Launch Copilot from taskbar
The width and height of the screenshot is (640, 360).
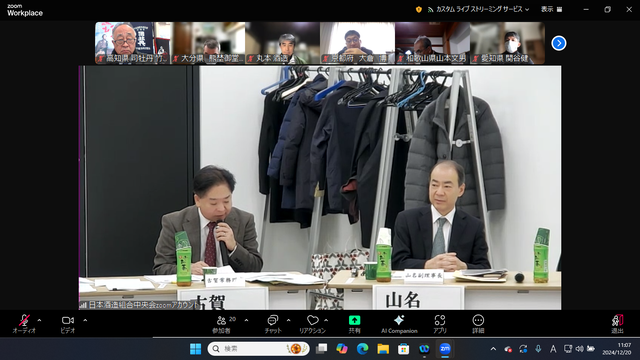pyautogui.click(x=342, y=349)
